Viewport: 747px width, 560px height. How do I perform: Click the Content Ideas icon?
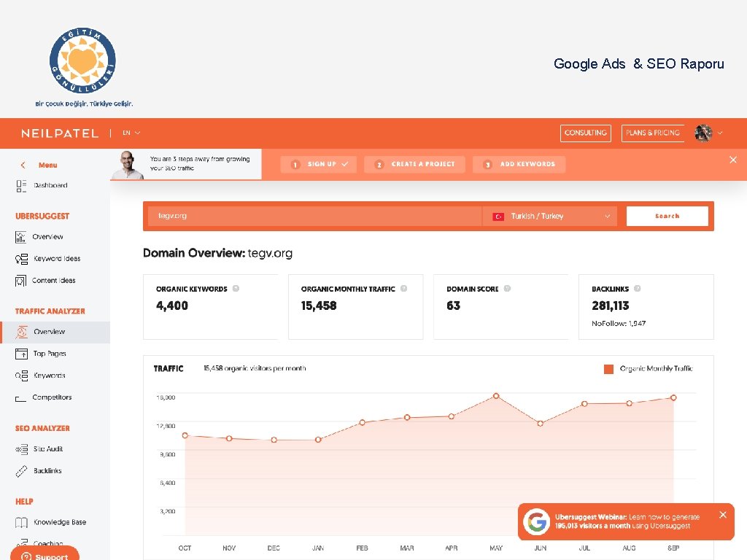(20, 281)
